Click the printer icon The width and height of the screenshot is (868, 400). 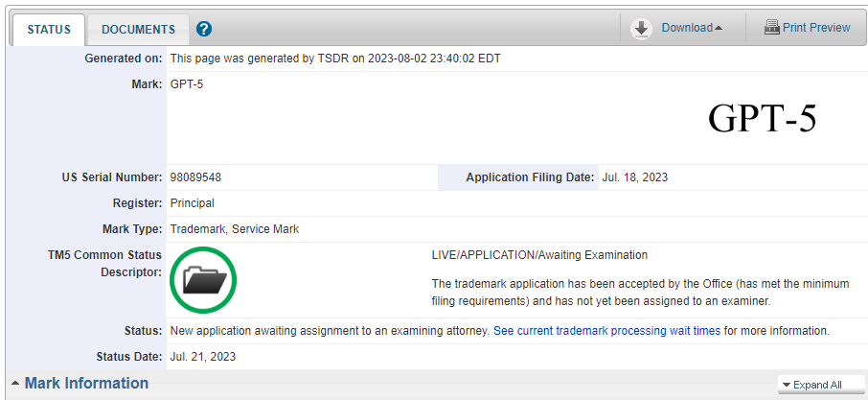[771, 28]
